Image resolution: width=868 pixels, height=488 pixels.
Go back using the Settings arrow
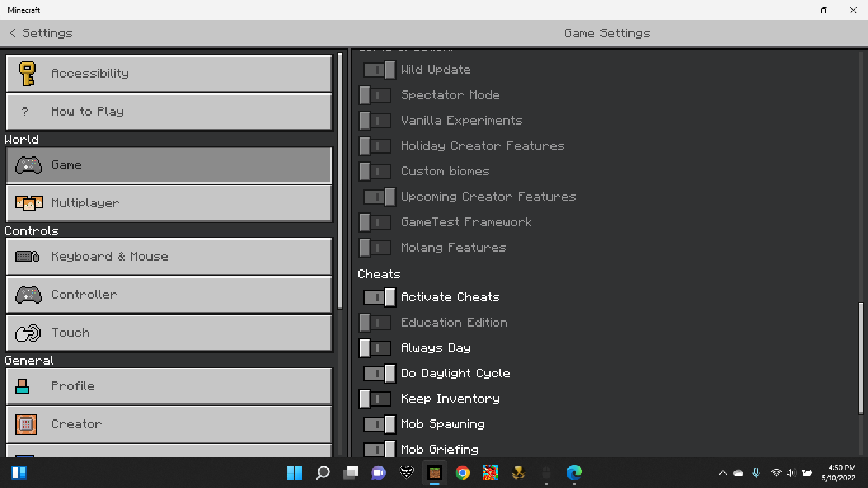tap(13, 33)
